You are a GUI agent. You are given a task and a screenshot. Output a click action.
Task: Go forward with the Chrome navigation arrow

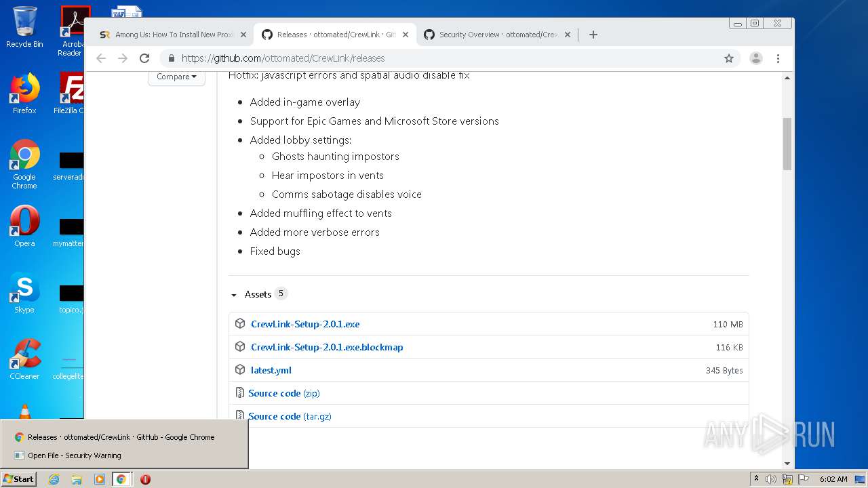click(x=123, y=58)
